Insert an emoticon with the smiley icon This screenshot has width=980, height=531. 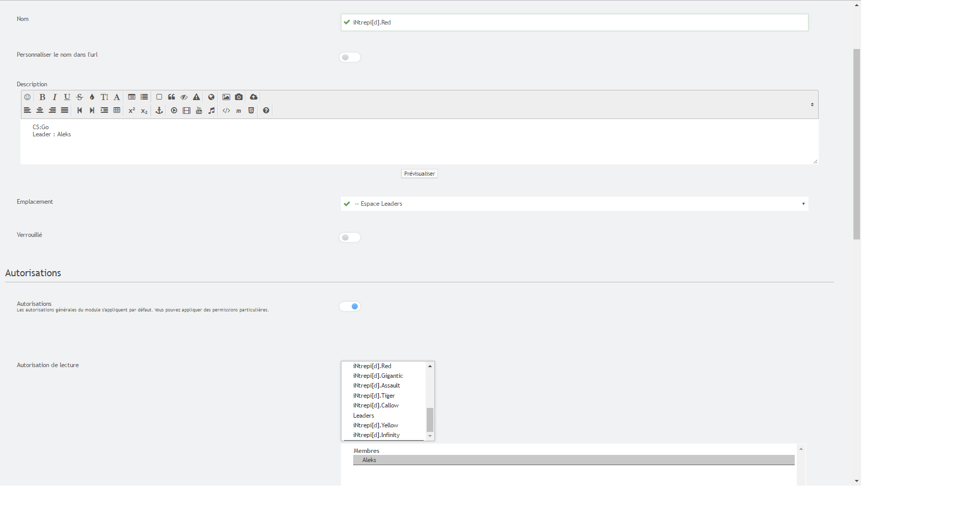point(28,97)
